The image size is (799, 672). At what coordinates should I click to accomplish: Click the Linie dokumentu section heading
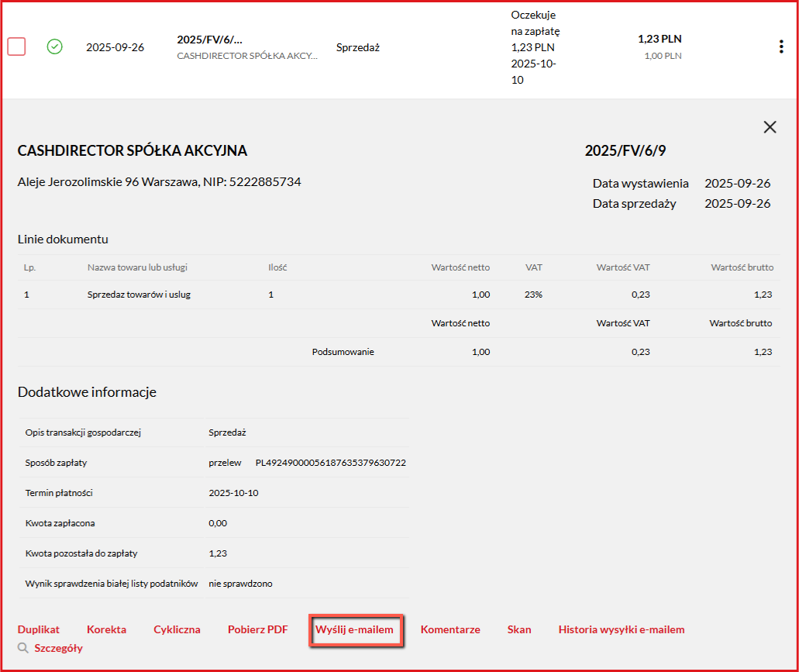tap(63, 239)
